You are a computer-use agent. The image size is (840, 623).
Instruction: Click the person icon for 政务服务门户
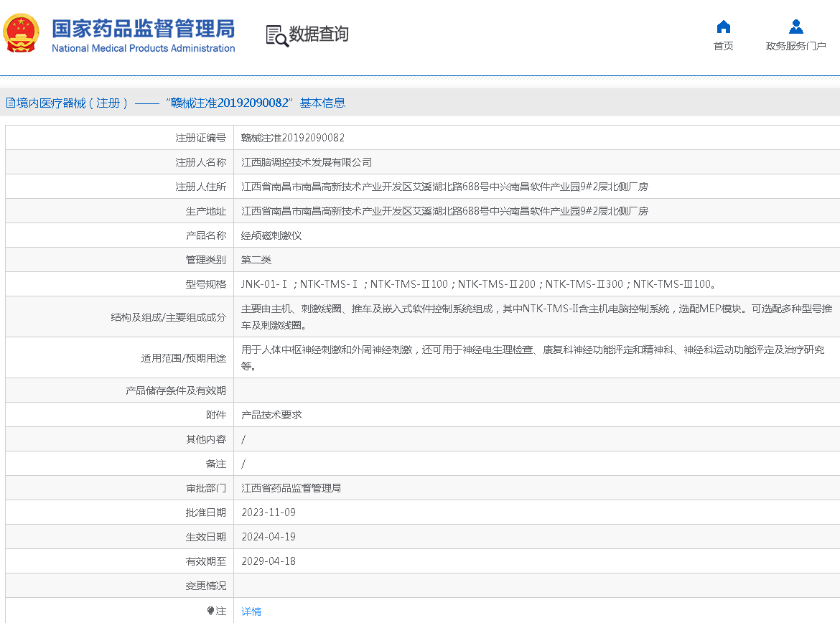[x=795, y=27]
